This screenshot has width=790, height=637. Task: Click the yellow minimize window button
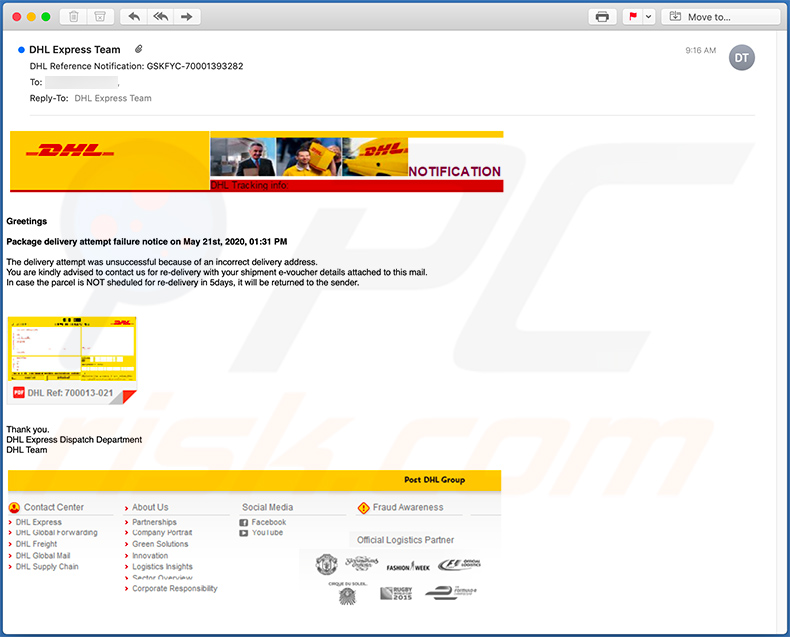click(31, 17)
